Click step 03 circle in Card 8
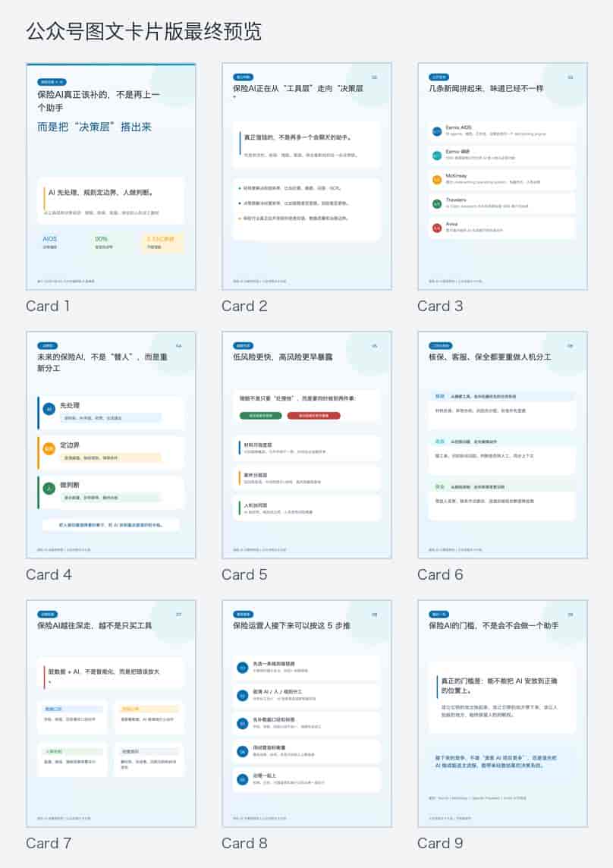The image size is (613, 868). tap(242, 724)
